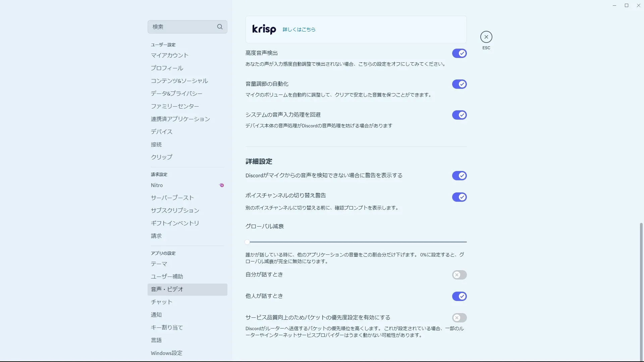Click the グローバル減衰 slider handle
The height and width of the screenshot is (362, 644).
tap(248, 242)
